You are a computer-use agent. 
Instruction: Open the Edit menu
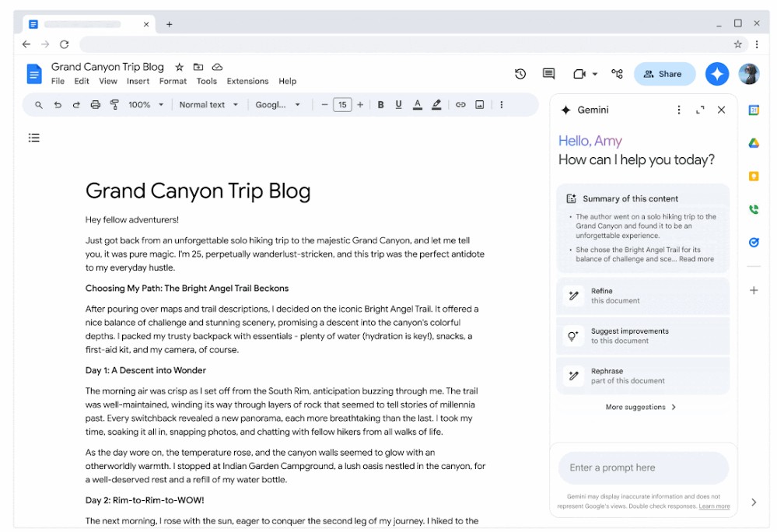point(82,81)
